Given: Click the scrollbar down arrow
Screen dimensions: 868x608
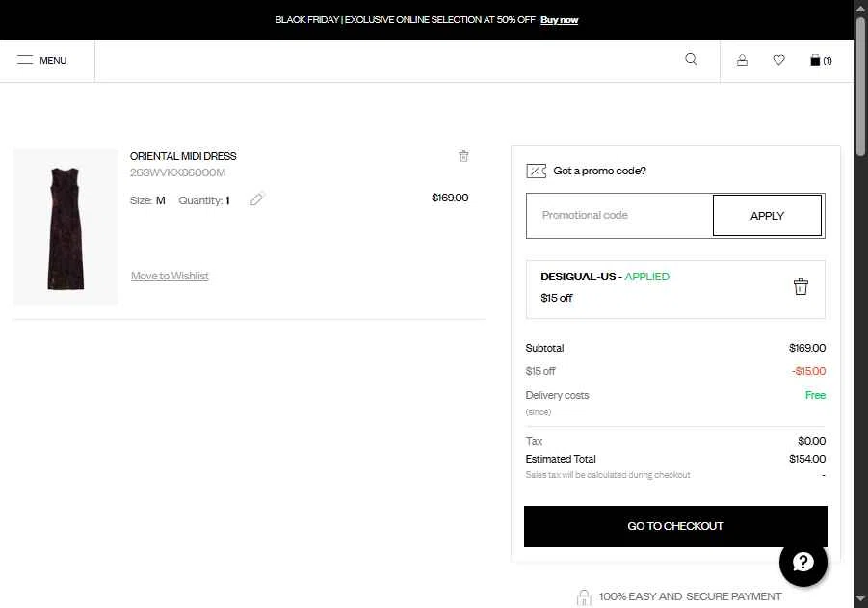Looking at the screenshot, I should 860,599.
